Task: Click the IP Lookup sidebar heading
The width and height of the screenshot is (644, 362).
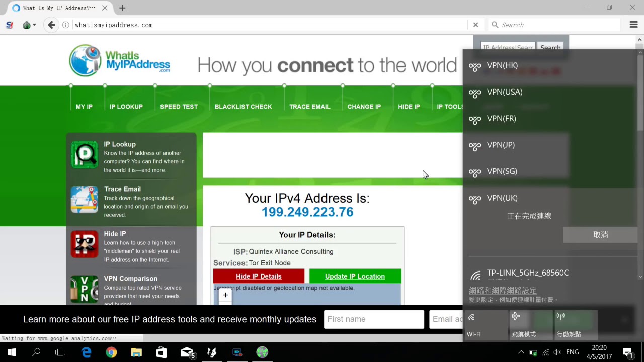Action: coord(120,144)
